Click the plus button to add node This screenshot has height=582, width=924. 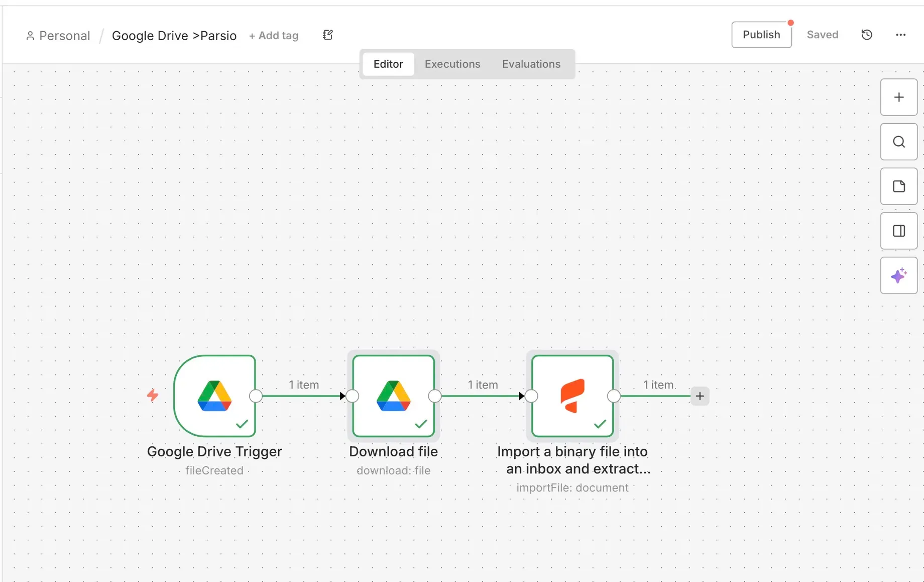(x=898, y=97)
